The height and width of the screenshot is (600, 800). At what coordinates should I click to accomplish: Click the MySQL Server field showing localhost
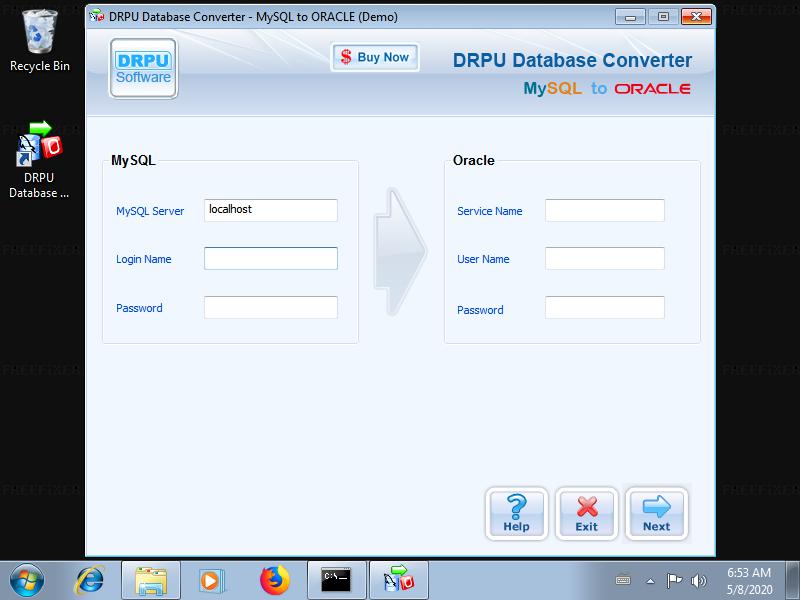(269, 210)
